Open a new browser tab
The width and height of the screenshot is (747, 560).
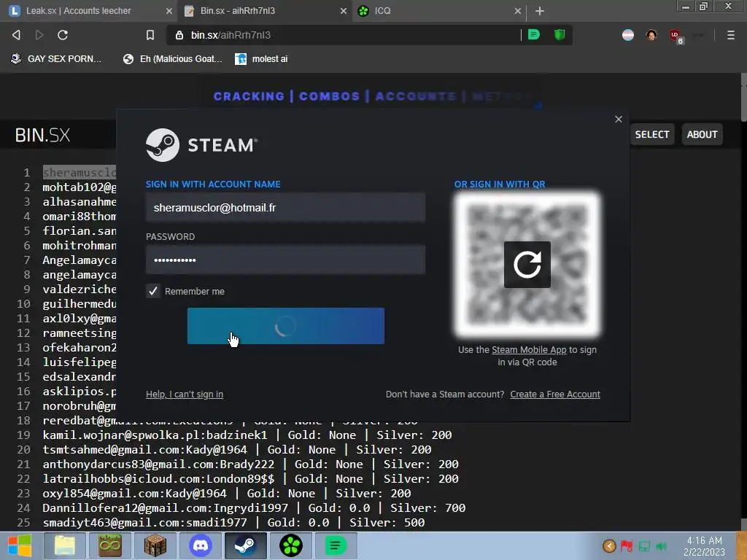tap(539, 11)
